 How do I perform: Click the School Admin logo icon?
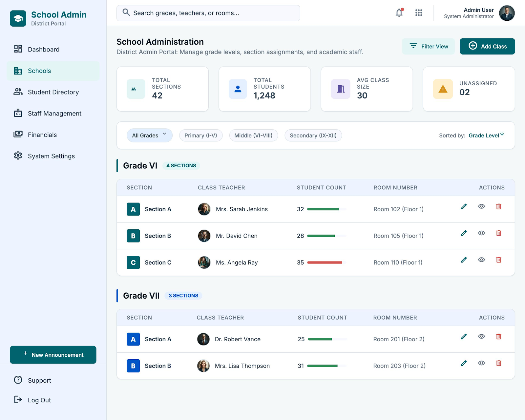click(18, 18)
